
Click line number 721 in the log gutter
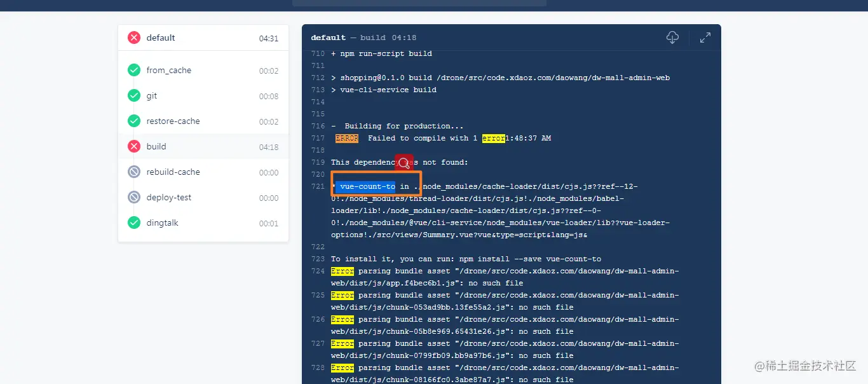pos(318,186)
